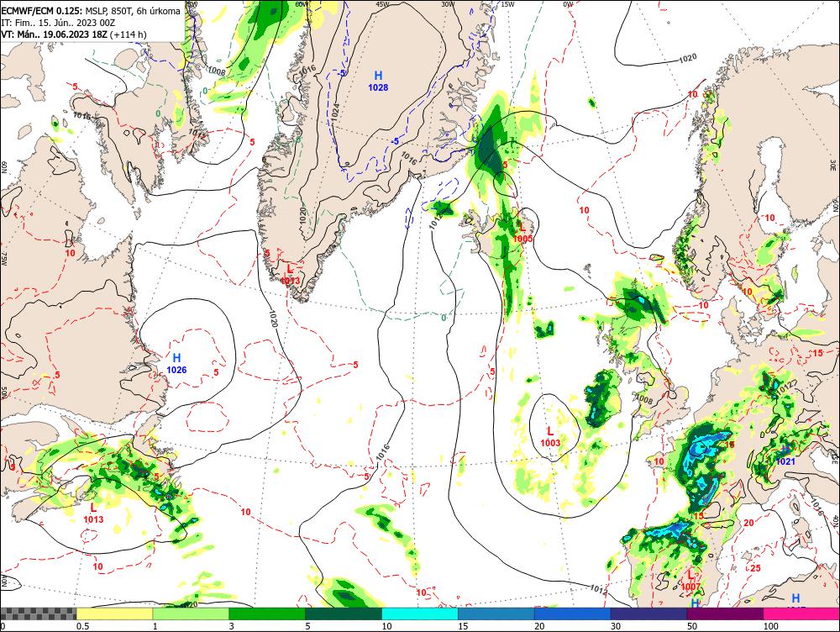Click the 1028 high pressure value over Greenland
Viewport: 840px width, 632px height.
tap(378, 87)
